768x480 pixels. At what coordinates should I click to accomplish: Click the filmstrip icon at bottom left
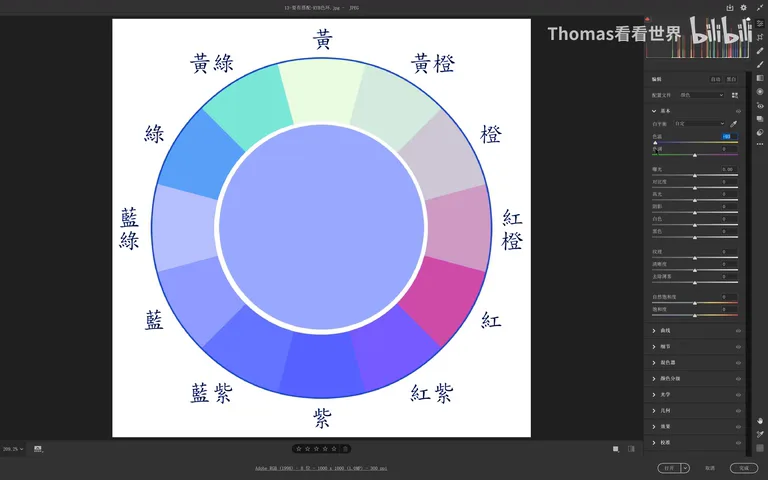(x=38, y=449)
